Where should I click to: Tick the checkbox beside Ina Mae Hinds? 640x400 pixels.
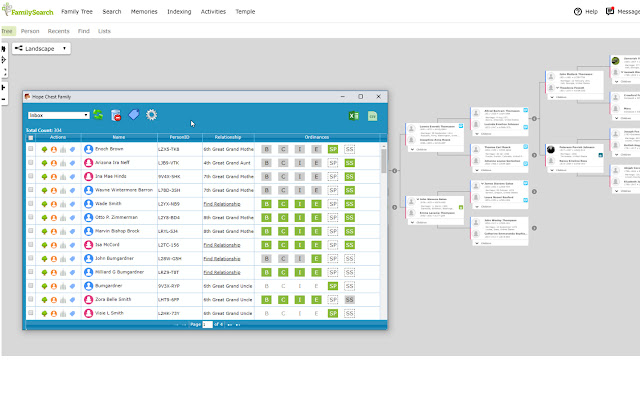(x=31, y=176)
